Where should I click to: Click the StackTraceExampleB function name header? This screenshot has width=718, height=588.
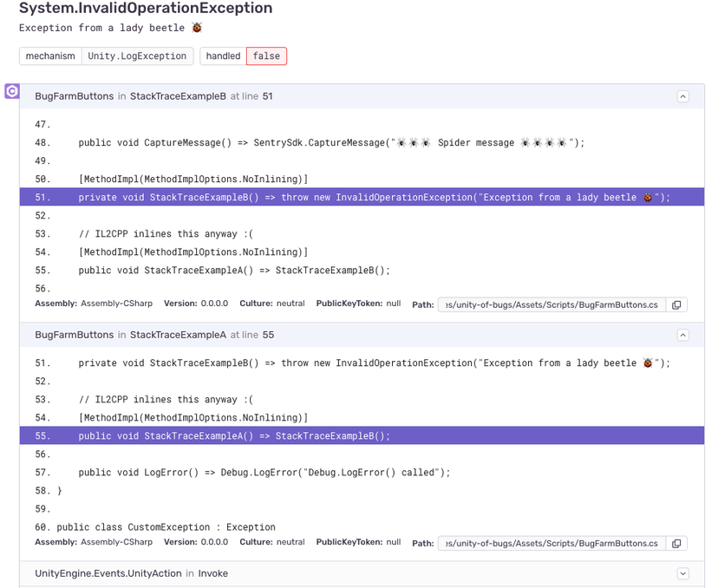pos(177,96)
